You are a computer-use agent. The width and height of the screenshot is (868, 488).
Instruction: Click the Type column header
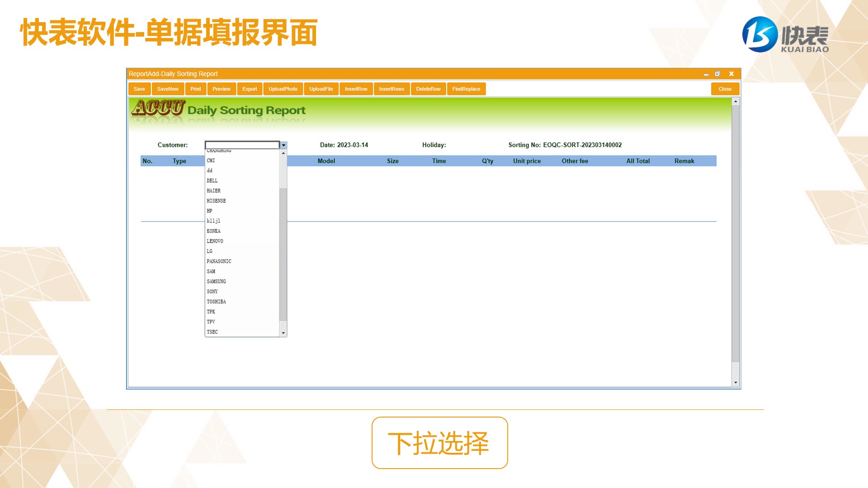point(179,161)
